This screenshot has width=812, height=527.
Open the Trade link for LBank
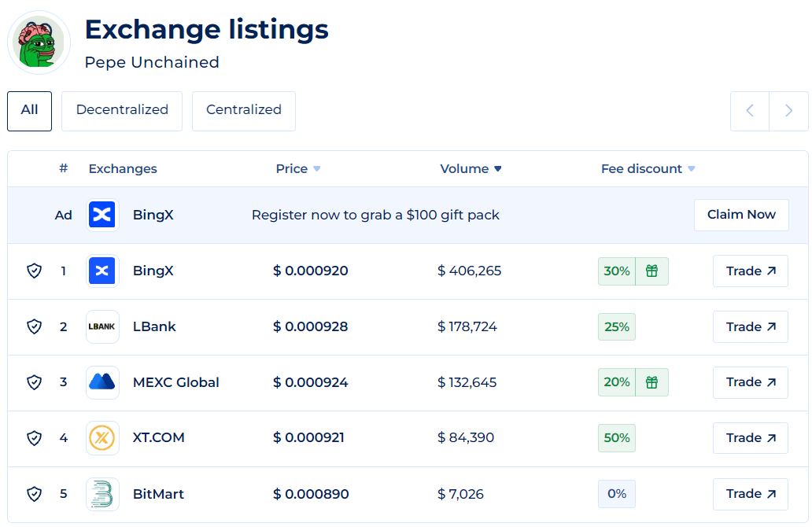[751, 326]
